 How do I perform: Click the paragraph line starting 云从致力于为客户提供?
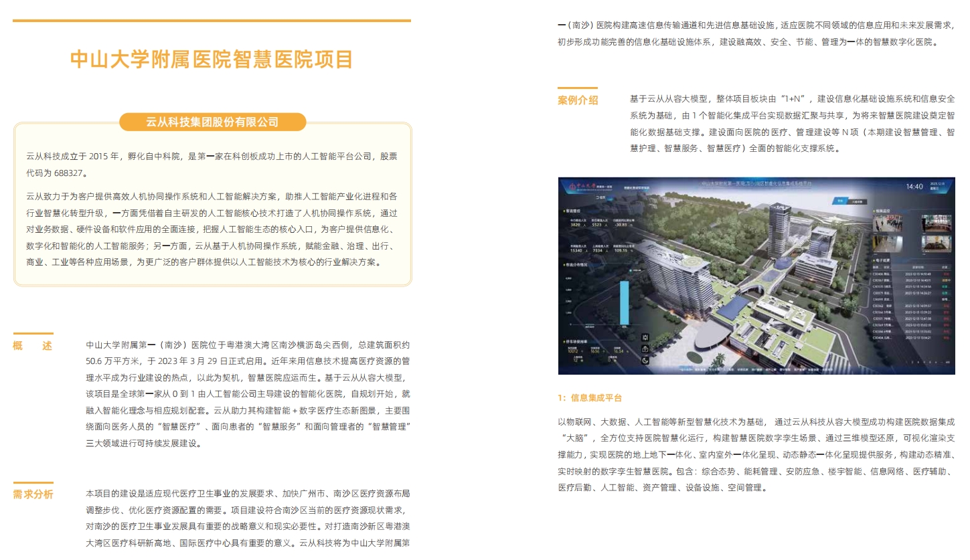pyautogui.click(x=212, y=197)
